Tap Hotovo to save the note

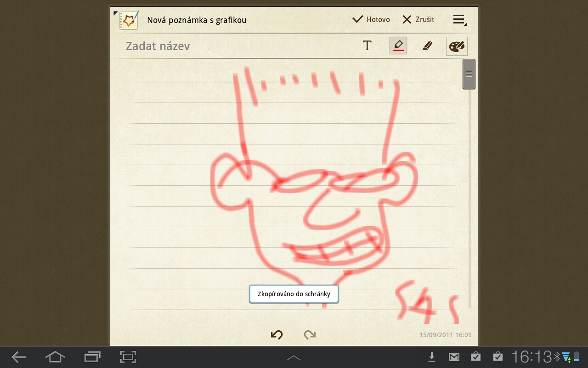pyautogui.click(x=371, y=19)
